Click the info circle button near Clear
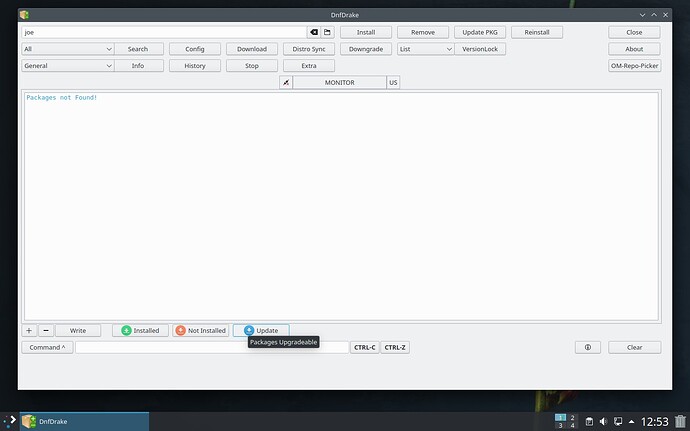The width and height of the screenshot is (690, 431). (x=587, y=347)
